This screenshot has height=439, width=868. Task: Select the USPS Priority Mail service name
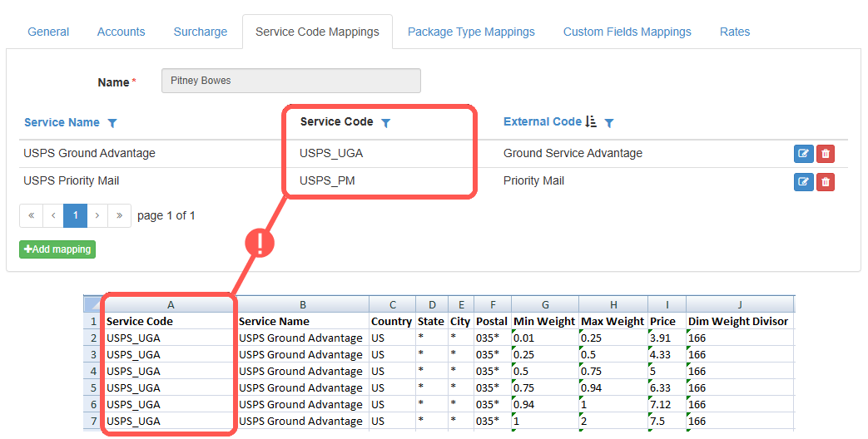coord(71,180)
